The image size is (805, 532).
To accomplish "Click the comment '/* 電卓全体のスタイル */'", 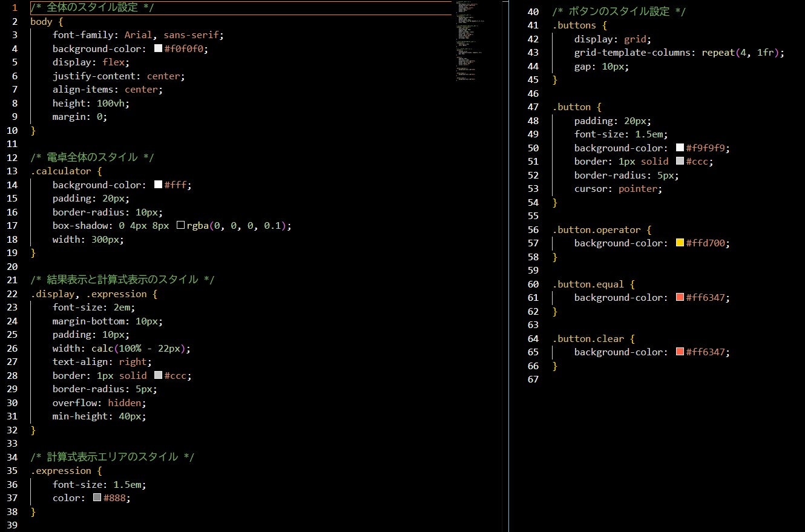I will click(x=92, y=158).
